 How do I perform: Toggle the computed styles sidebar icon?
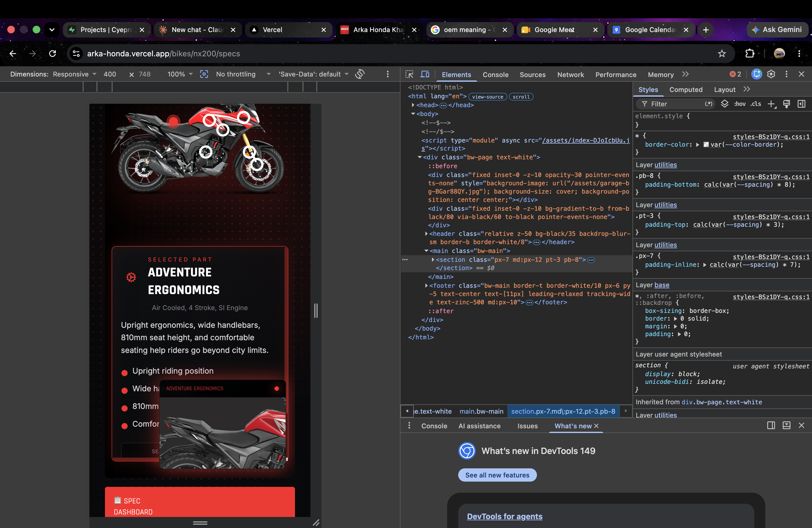click(802, 104)
